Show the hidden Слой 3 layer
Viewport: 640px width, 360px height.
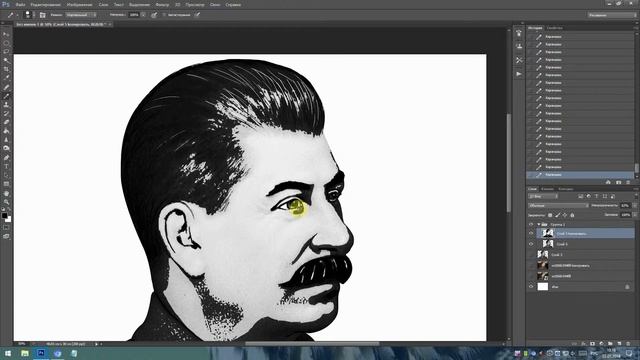tap(531, 255)
